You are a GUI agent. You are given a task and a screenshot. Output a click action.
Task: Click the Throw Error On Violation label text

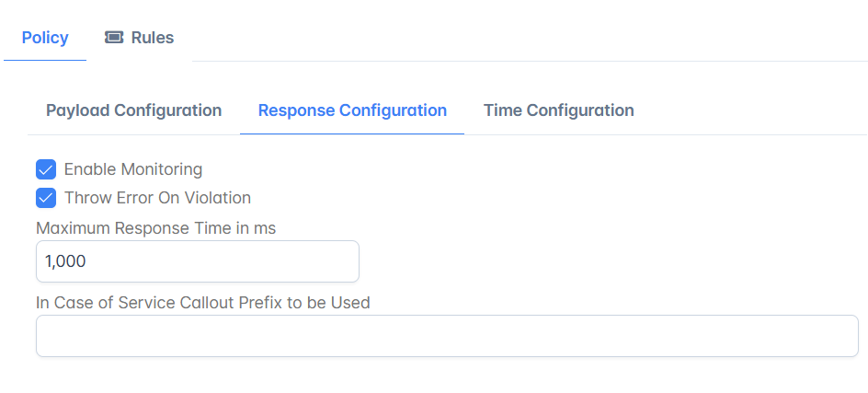pyautogui.click(x=158, y=198)
